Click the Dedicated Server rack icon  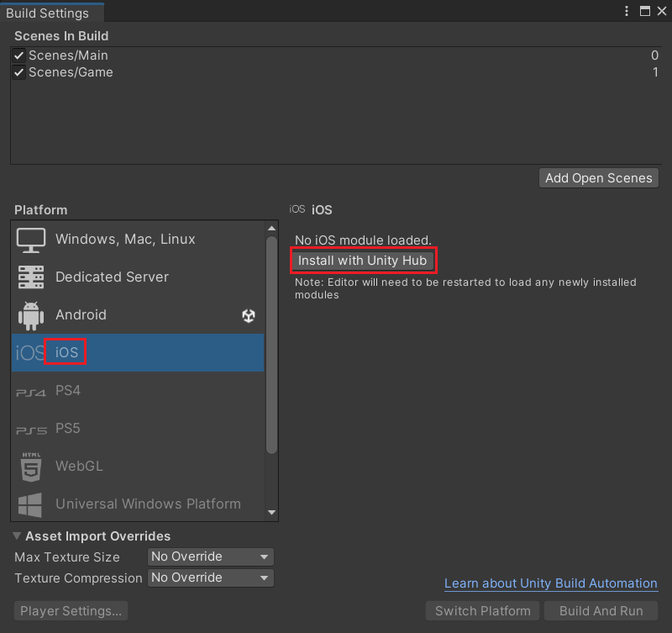click(31, 277)
